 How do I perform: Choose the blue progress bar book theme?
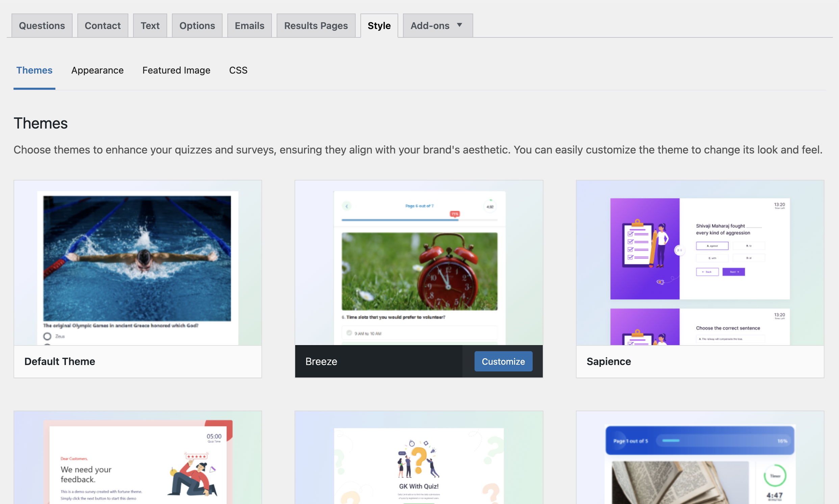point(700,458)
